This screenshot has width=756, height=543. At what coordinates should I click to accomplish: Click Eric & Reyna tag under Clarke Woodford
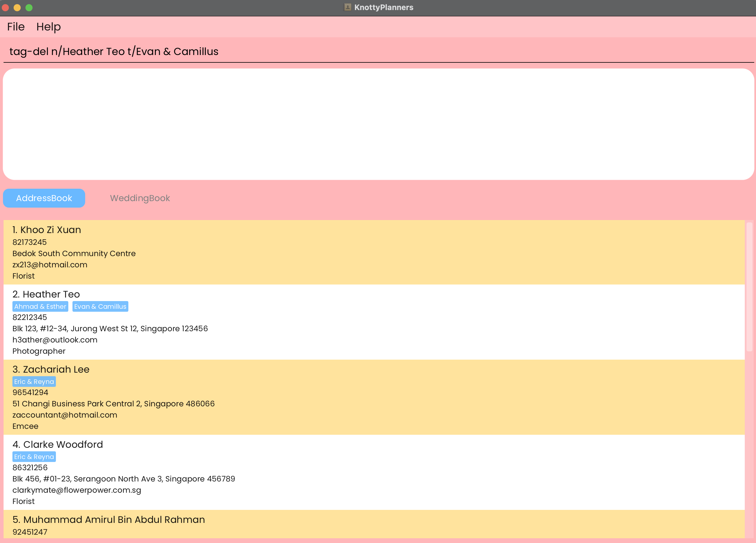point(34,456)
